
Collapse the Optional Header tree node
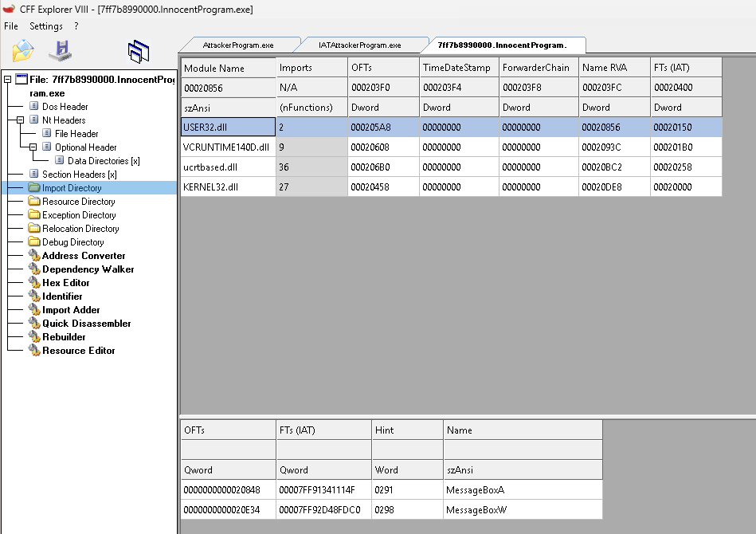point(33,147)
